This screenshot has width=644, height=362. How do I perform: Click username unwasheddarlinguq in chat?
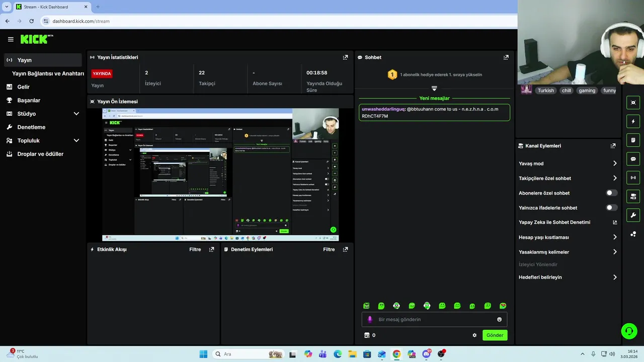[x=383, y=109]
